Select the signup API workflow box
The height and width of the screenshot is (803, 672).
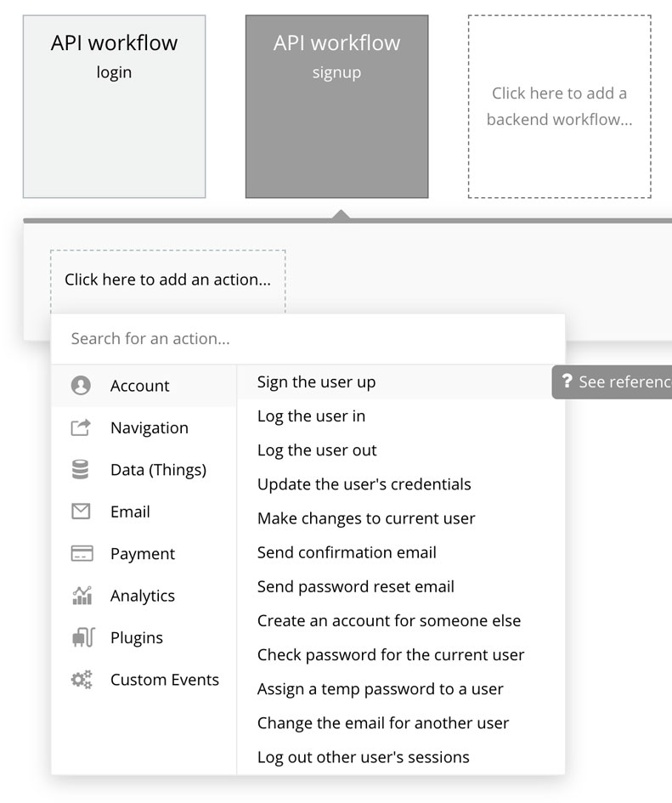coord(336,106)
